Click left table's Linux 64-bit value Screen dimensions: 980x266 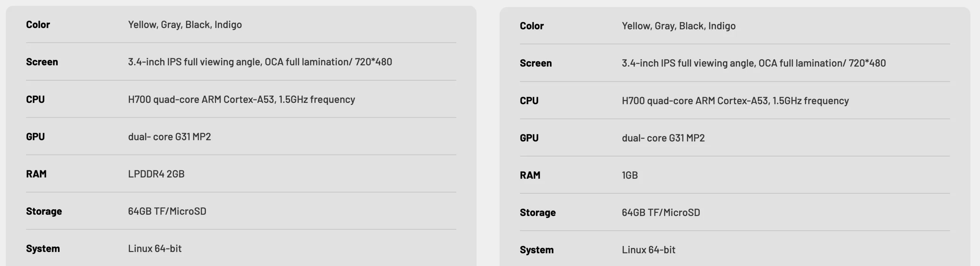(155, 248)
